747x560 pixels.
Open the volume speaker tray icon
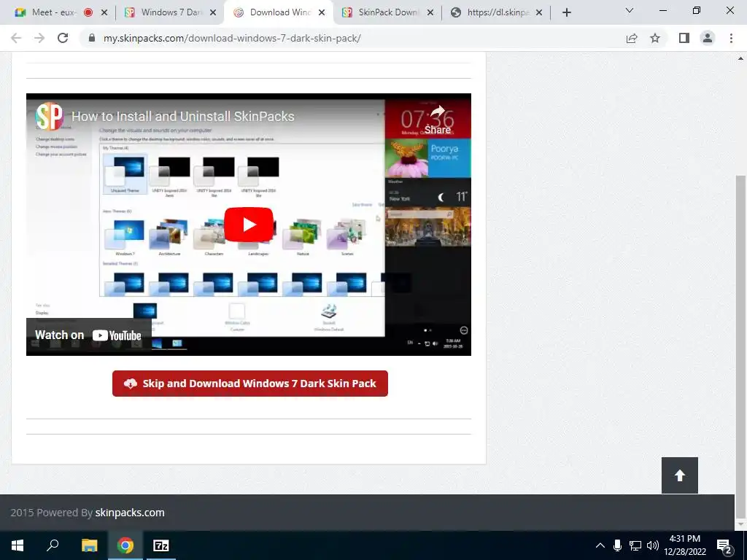coord(652,545)
